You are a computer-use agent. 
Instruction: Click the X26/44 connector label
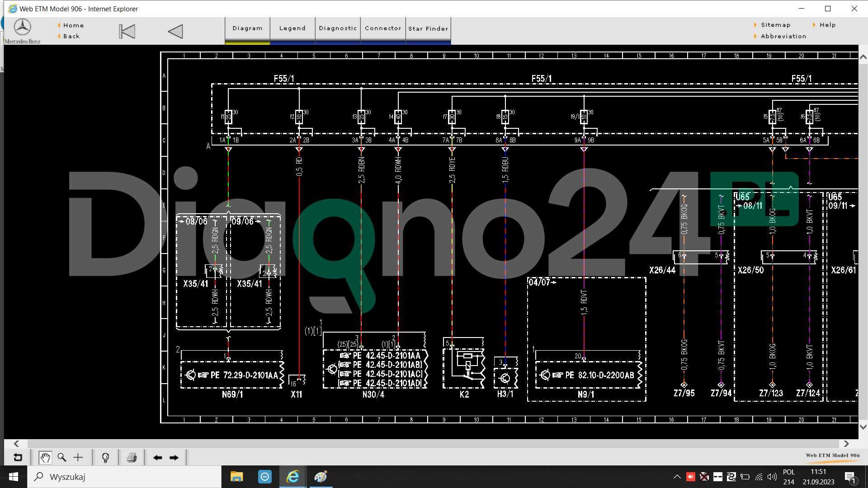pos(662,270)
